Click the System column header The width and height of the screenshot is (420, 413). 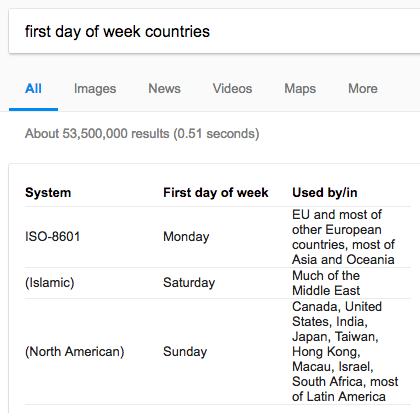pyautogui.click(x=48, y=193)
